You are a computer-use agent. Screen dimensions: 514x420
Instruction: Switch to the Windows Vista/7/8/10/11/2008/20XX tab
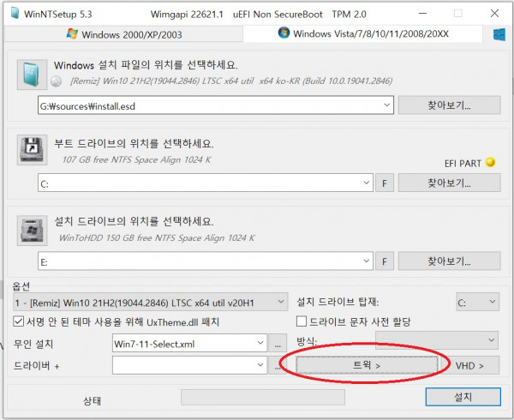coord(362,33)
